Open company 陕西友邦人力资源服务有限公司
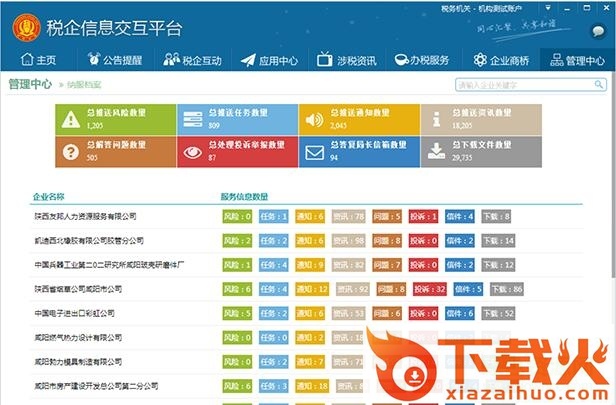 tap(84, 216)
